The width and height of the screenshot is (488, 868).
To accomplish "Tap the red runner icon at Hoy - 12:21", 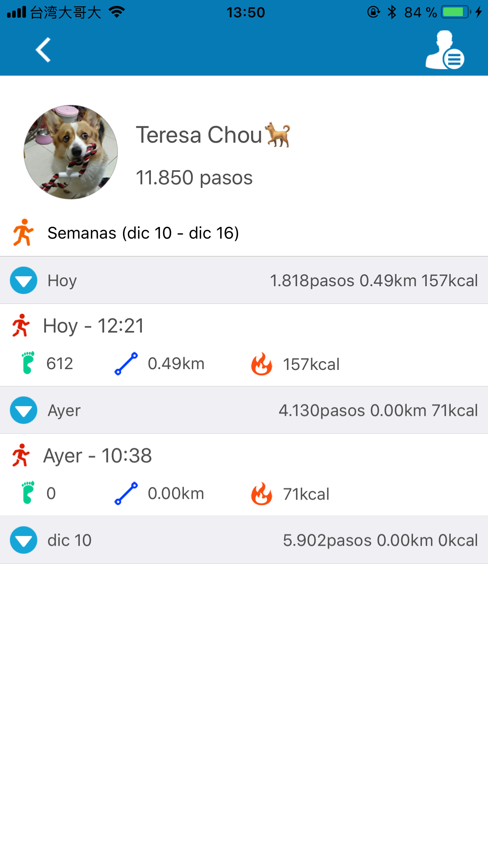I will coord(21,325).
